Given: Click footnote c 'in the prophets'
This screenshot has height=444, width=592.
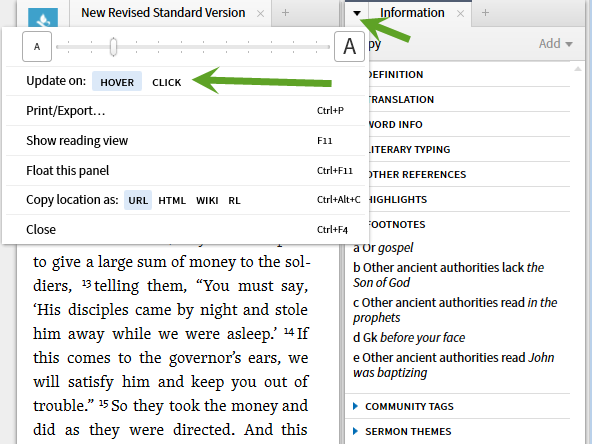Looking at the screenshot, I should click(455, 310).
